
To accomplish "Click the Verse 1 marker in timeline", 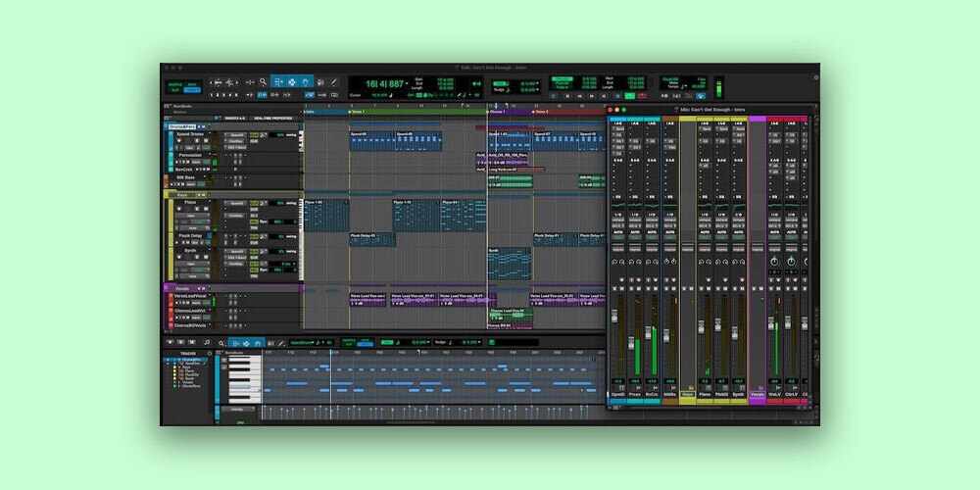I will 355,112.
